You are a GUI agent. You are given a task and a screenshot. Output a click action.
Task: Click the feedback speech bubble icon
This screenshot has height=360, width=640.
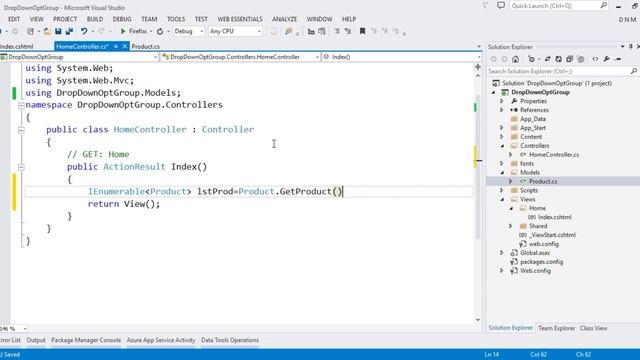click(x=501, y=5)
